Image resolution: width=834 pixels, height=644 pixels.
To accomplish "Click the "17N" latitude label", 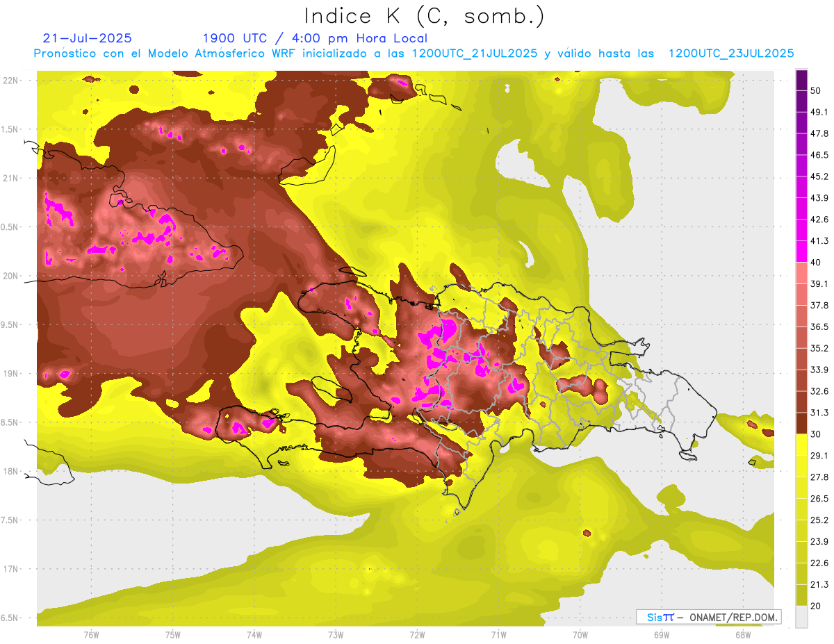I will pos(11,569).
